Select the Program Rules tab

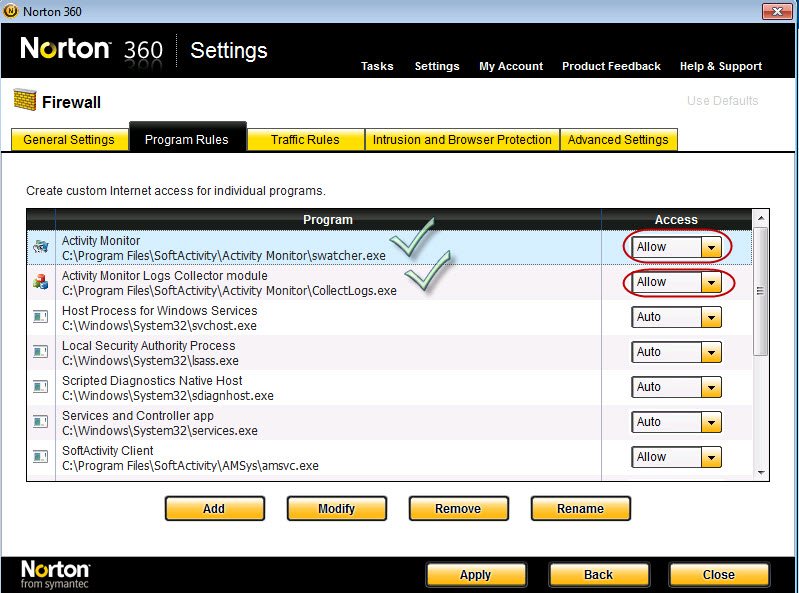(187, 138)
